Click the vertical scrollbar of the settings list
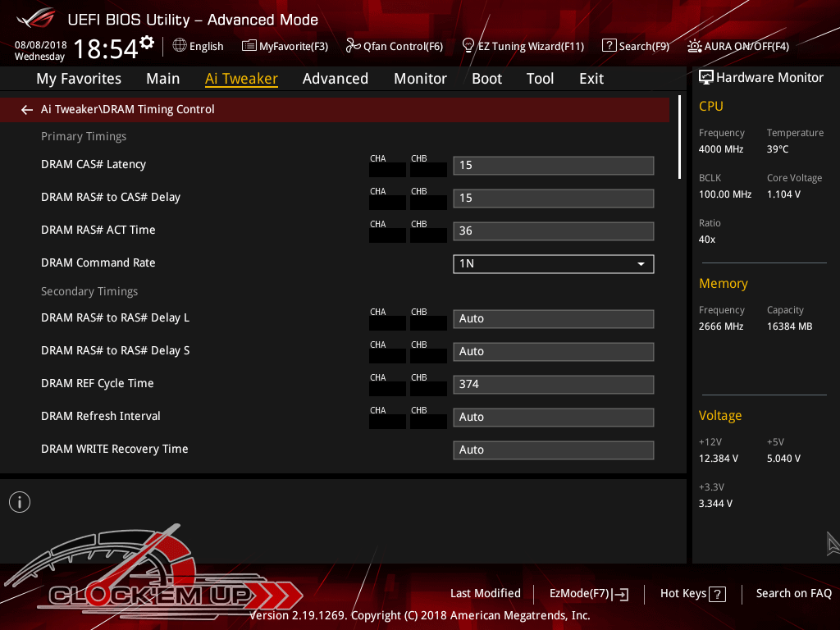The height and width of the screenshot is (630, 840). [x=679, y=138]
